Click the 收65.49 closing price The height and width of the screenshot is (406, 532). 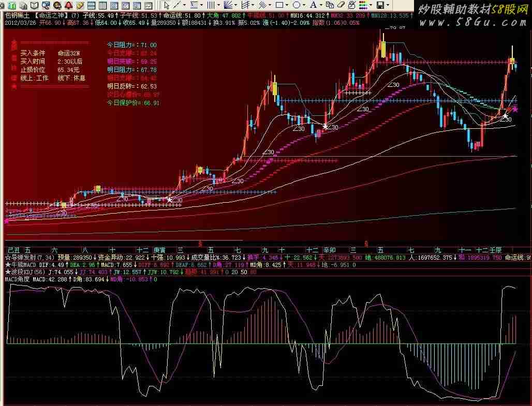coord(134,23)
